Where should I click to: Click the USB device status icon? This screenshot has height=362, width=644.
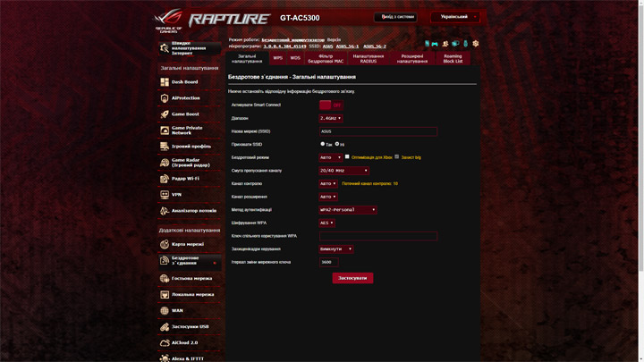(x=465, y=44)
